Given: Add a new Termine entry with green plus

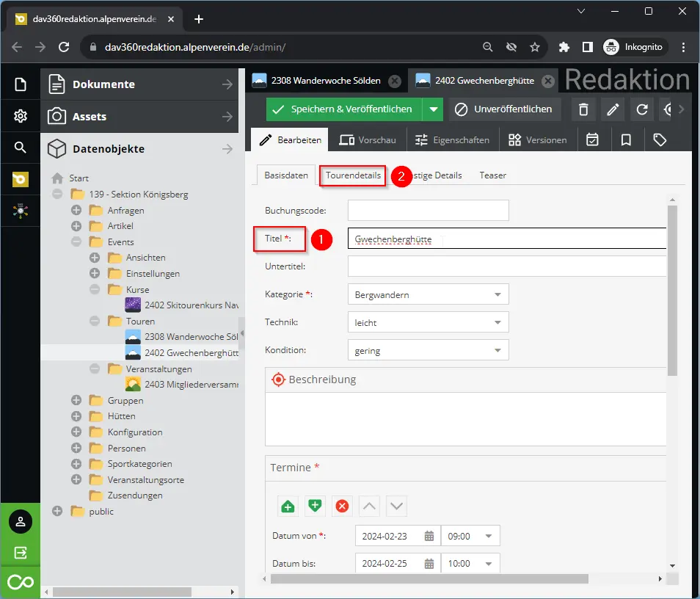Looking at the screenshot, I should [x=288, y=506].
